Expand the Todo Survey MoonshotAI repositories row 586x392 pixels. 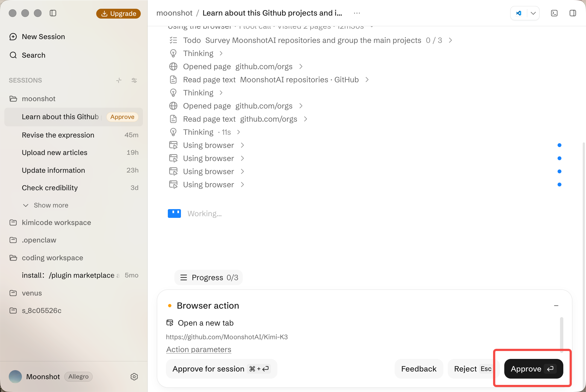point(310,40)
